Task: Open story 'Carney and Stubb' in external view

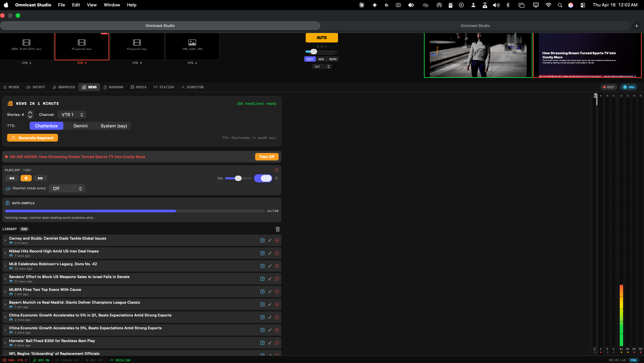Action: click(x=262, y=241)
